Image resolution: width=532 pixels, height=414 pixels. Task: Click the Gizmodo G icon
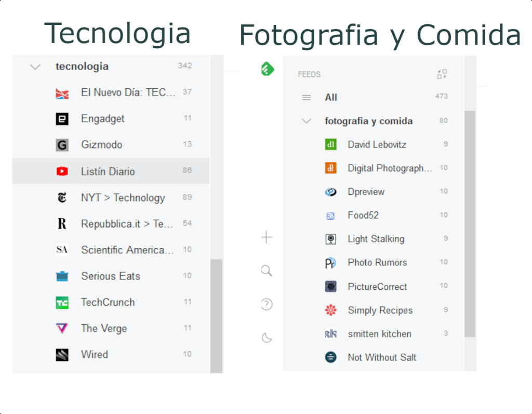(62, 145)
